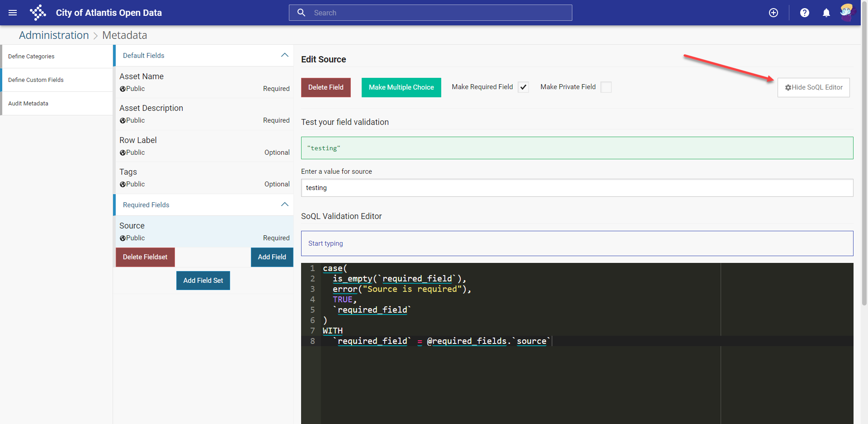Click globe icon under Tags
This screenshot has width=868, height=424.
point(123,185)
